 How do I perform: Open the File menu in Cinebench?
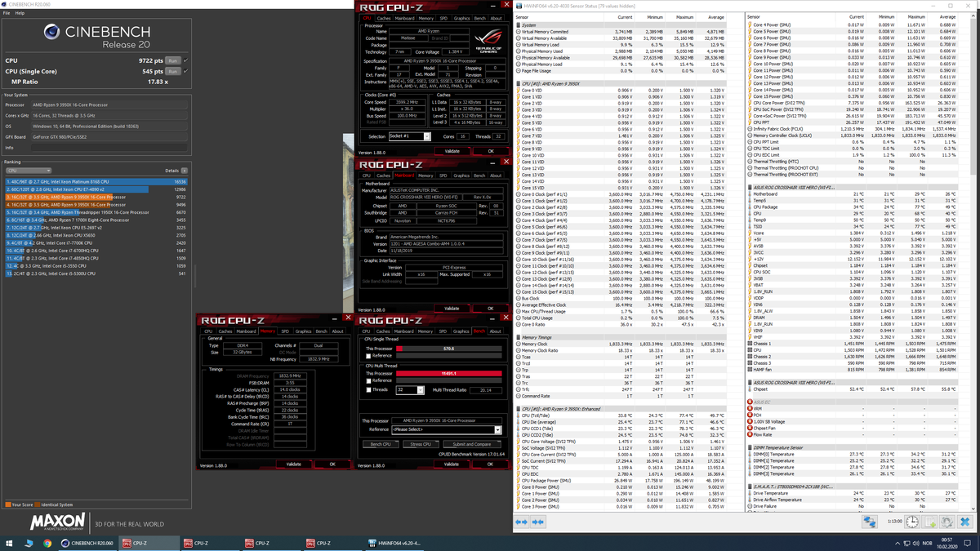[7, 13]
